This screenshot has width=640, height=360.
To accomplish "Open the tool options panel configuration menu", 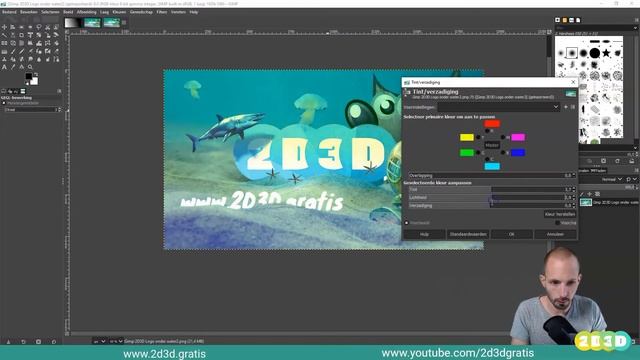I will [59, 91].
